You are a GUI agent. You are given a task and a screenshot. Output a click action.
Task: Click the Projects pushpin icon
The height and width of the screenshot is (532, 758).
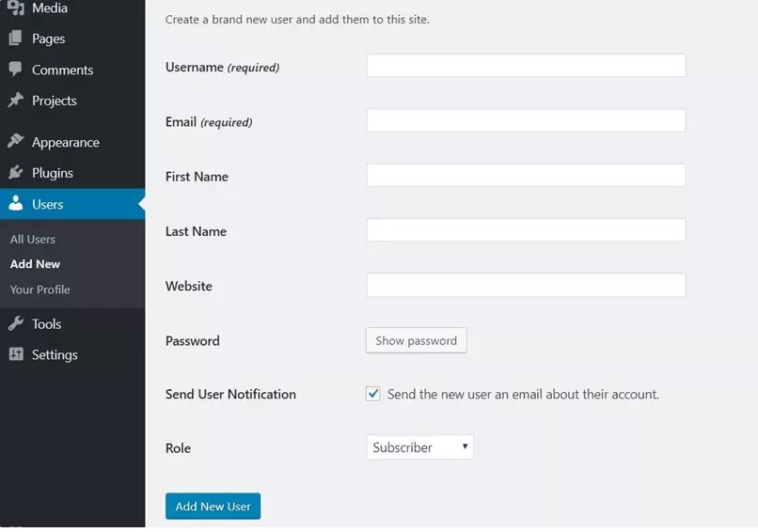16,101
